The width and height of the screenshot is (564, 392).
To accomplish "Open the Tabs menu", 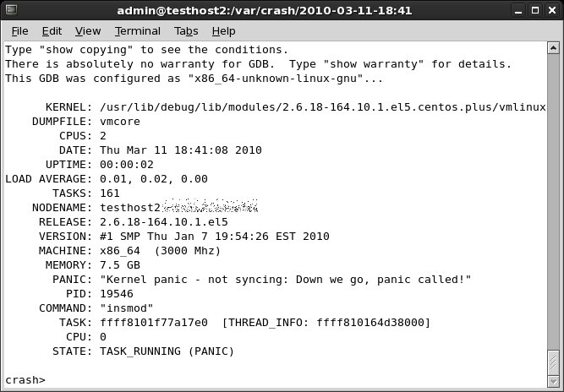I will 186,31.
